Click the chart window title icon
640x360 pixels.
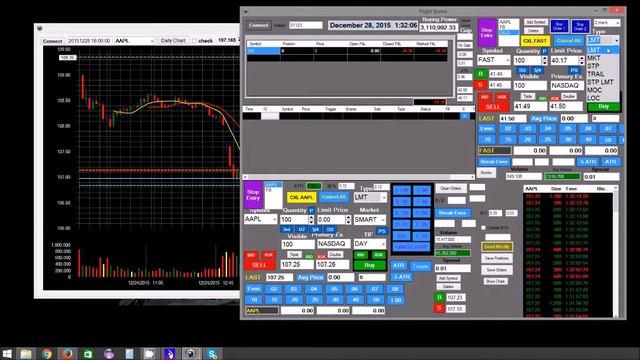pos(40,28)
